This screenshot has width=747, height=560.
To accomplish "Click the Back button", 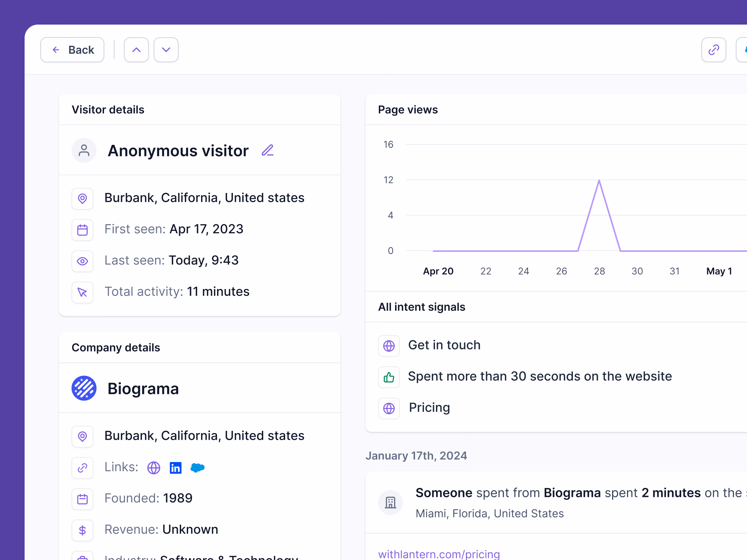I will coord(72,49).
